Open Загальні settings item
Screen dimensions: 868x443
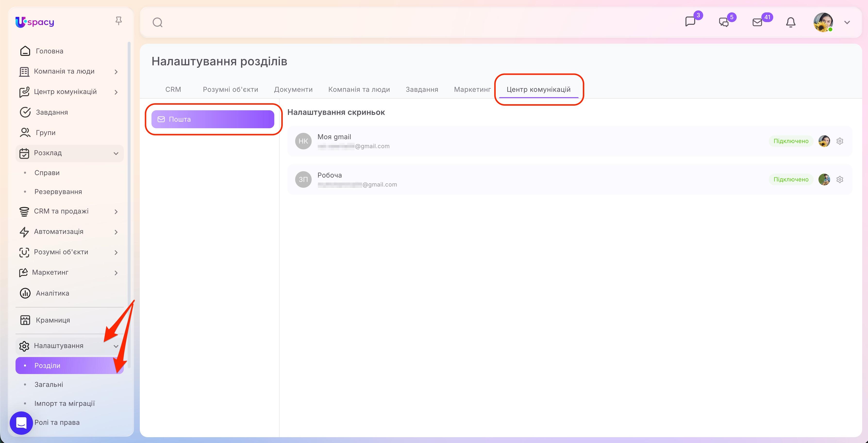pyautogui.click(x=49, y=384)
